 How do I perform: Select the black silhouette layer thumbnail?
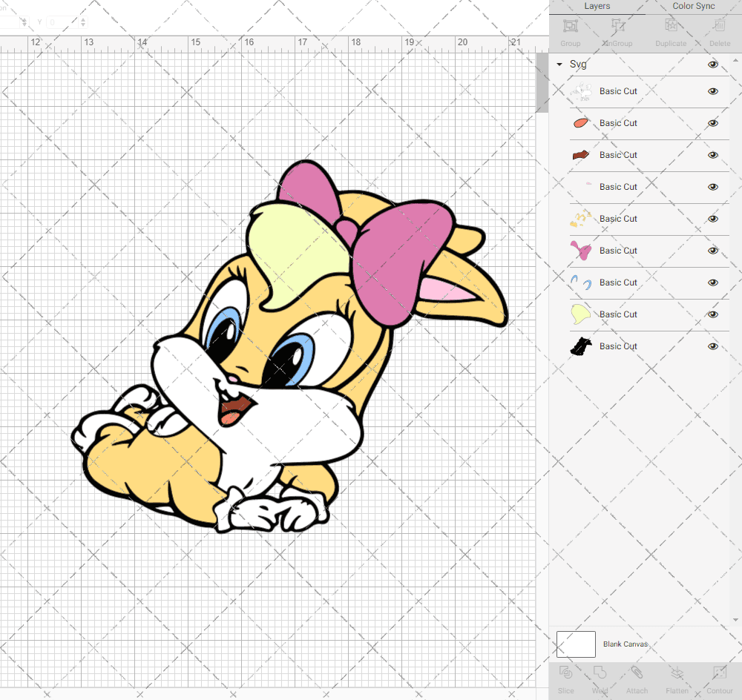click(x=581, y=346)
